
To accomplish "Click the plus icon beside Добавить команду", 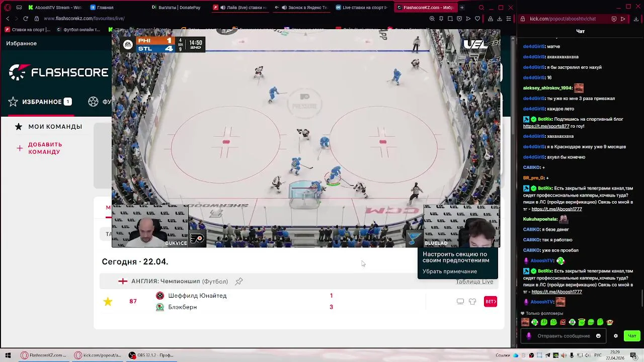I will [x=19, y=148].
